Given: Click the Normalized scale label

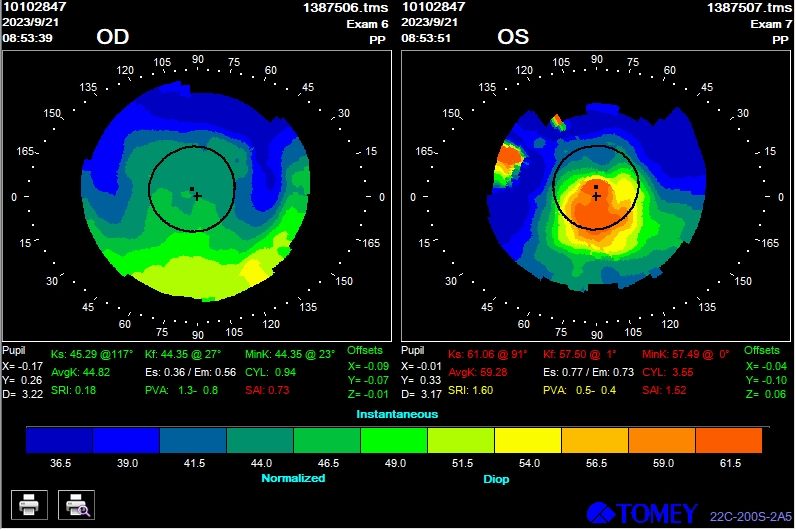Looking at the screenshot, I should (x=293, y=478).
